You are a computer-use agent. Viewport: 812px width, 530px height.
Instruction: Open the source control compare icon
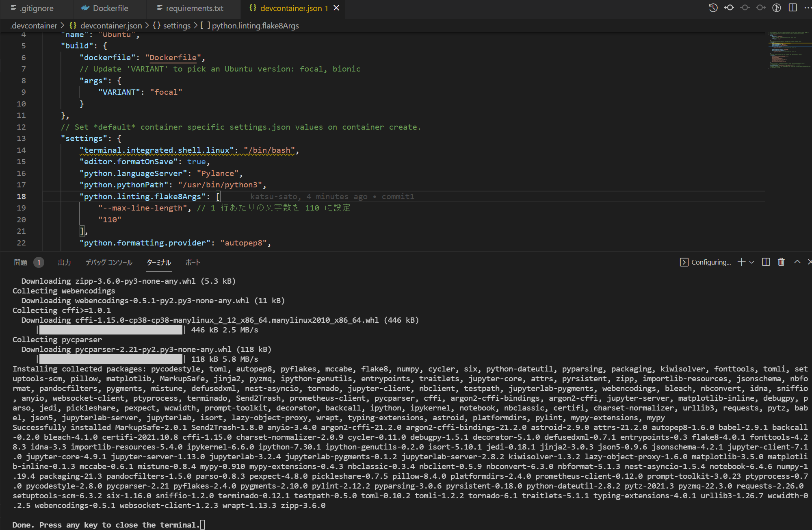(x=776, y=8)
